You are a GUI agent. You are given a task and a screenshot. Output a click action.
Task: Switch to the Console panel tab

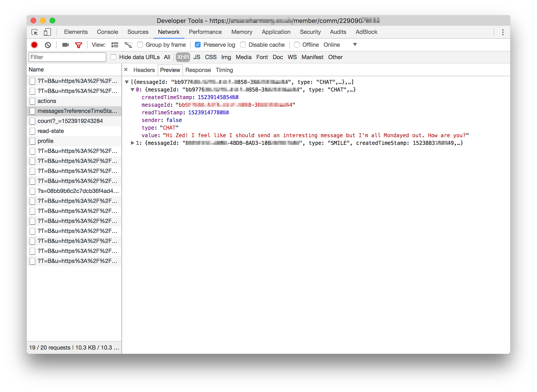[x=107, y=32]
